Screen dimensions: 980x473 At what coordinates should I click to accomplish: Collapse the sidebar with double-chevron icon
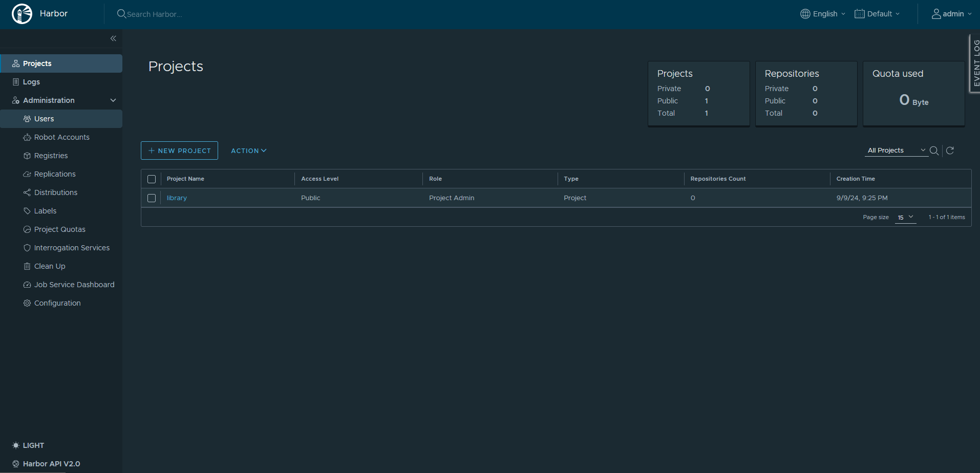(x=113, y=38)
